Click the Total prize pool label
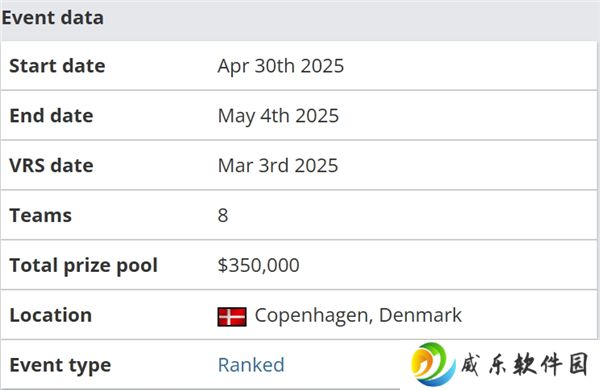This screenshot has width=600, height=390. point(83,266)
